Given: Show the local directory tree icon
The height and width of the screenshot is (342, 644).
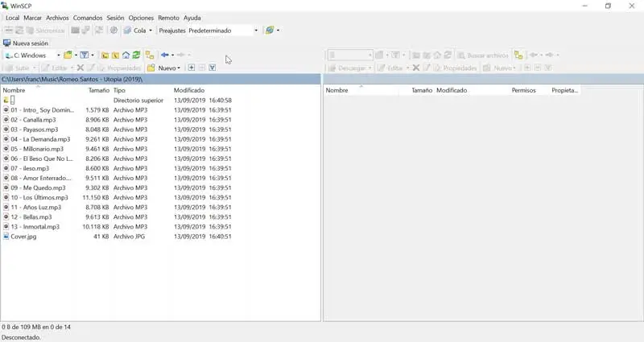Looking at the screenshot, I should tap(150, 55).
